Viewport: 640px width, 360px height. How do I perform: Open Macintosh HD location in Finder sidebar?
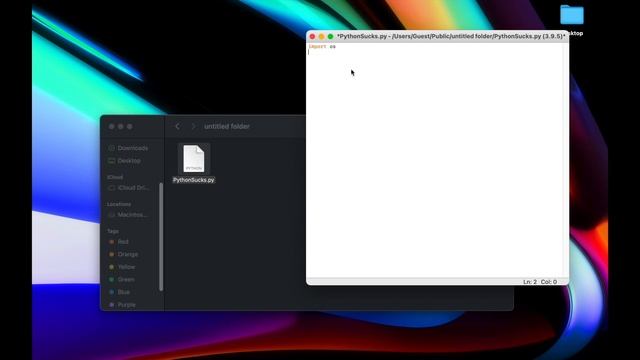pyautogui.click(x=128, y=215)
